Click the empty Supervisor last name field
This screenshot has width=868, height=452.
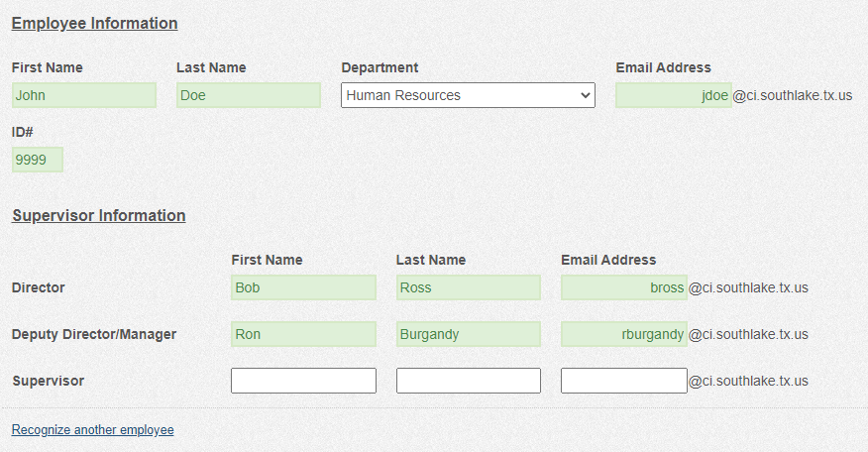[469, 381]
